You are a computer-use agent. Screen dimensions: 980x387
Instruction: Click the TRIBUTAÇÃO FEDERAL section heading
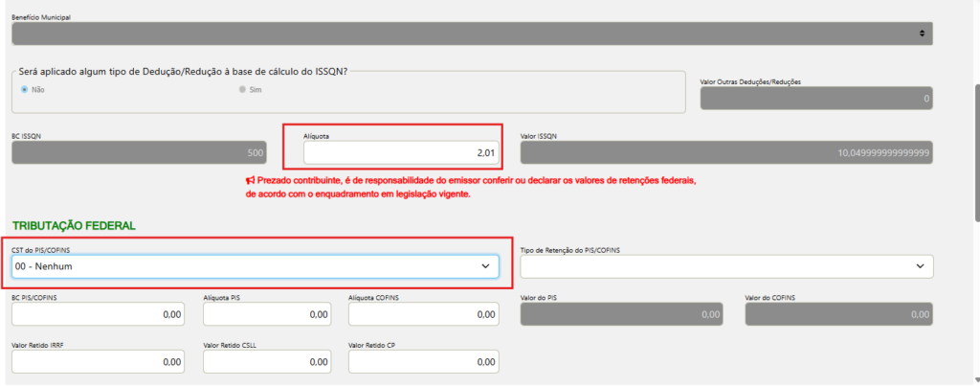[73, 226]
